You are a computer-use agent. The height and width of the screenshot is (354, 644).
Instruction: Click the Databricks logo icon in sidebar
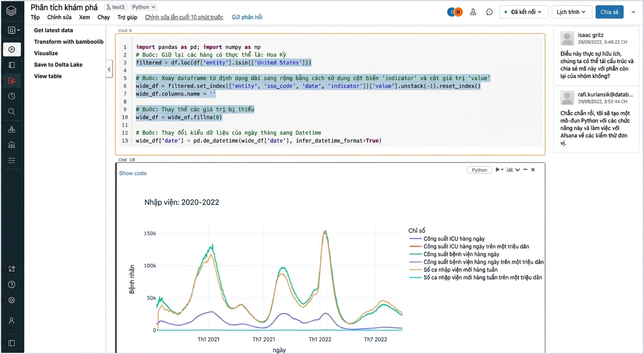12,11
